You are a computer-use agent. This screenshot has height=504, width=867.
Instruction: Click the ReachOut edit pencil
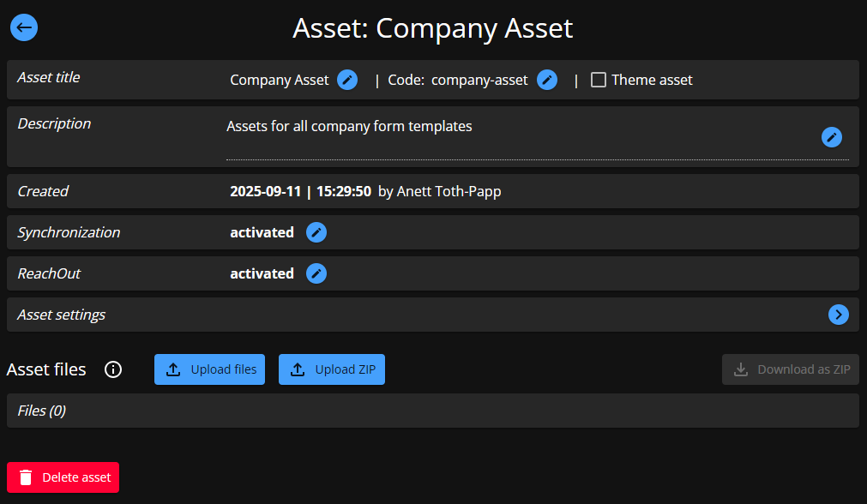pos(316,273)
